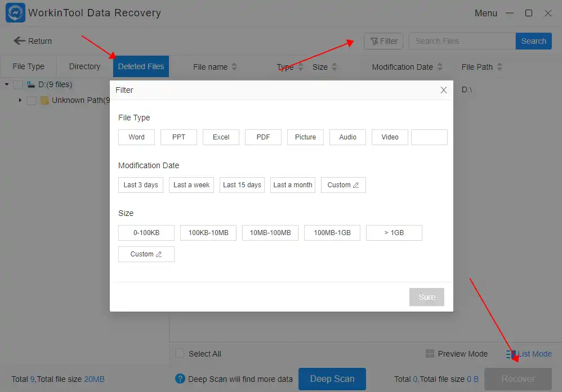Screen dimensions: 562x392
Task: Switch to List Mode view
Action: coord(529,354)
